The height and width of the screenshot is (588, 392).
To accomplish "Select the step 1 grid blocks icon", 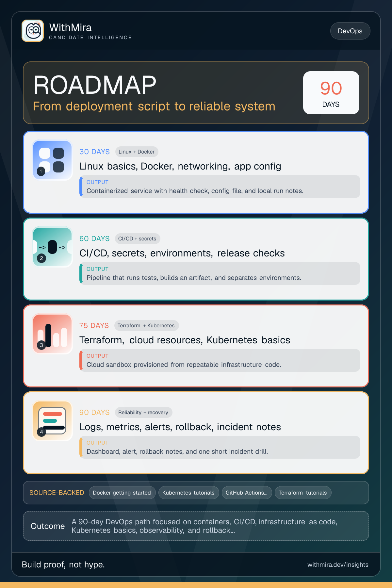I will [x=52, y=160].
